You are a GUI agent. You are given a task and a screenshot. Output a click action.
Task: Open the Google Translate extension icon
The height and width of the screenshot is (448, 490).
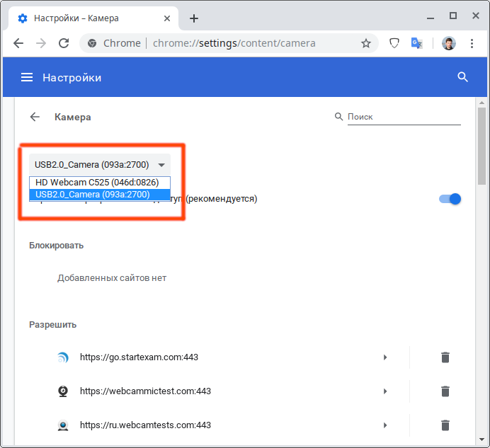(x=417, y=43)
